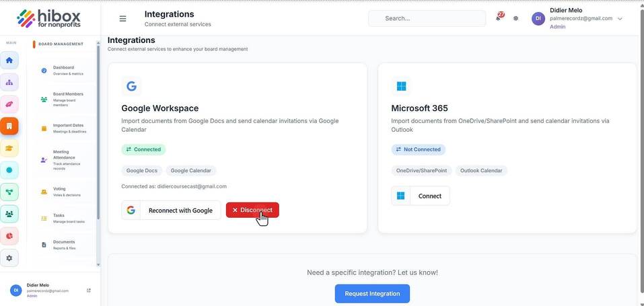Click Reconnect with Google button
Screen dimensions: 644x306
172,211
